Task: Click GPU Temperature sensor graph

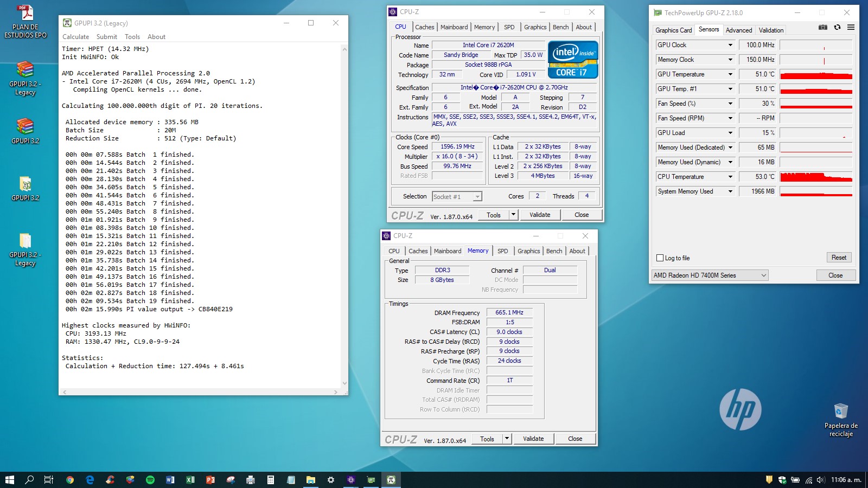Action: coord(816,74)
